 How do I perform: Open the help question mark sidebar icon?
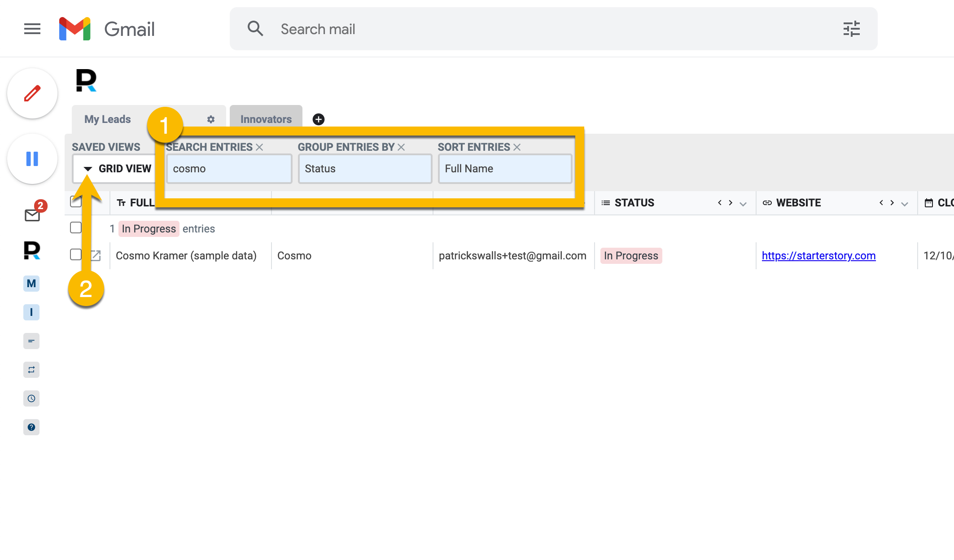(31, 427)
